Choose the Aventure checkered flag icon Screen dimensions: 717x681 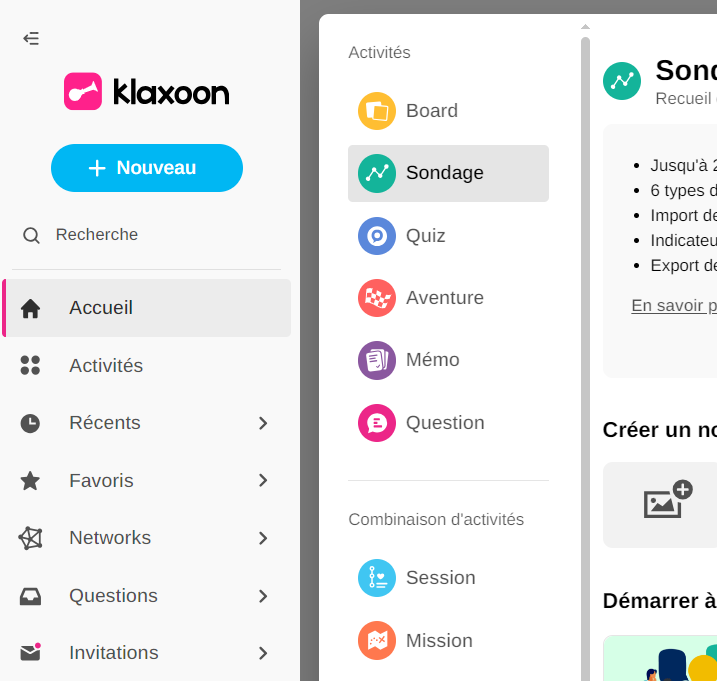[377, 298]
